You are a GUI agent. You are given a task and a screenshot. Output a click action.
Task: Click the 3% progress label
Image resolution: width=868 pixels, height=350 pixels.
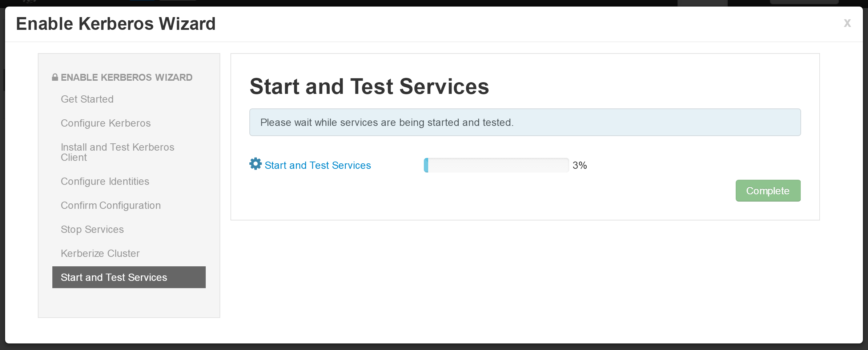580,165
